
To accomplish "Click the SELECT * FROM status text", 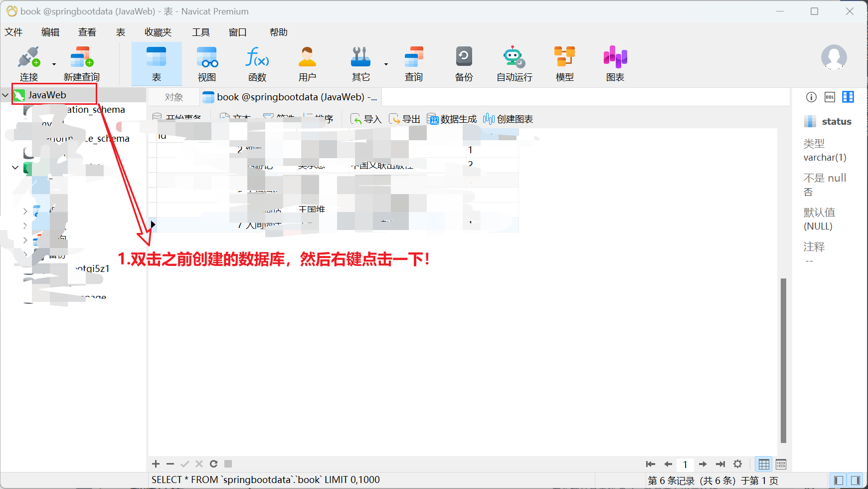I will (x=266, y=480).
